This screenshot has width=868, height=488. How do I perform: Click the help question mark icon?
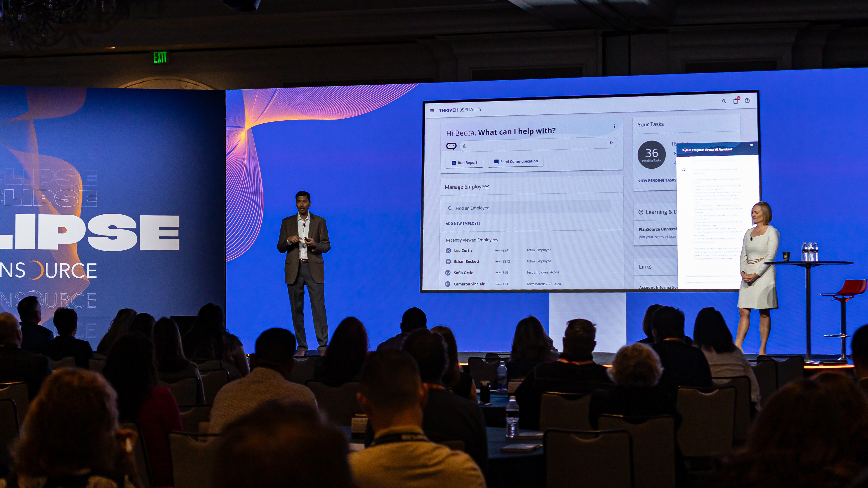747,101
